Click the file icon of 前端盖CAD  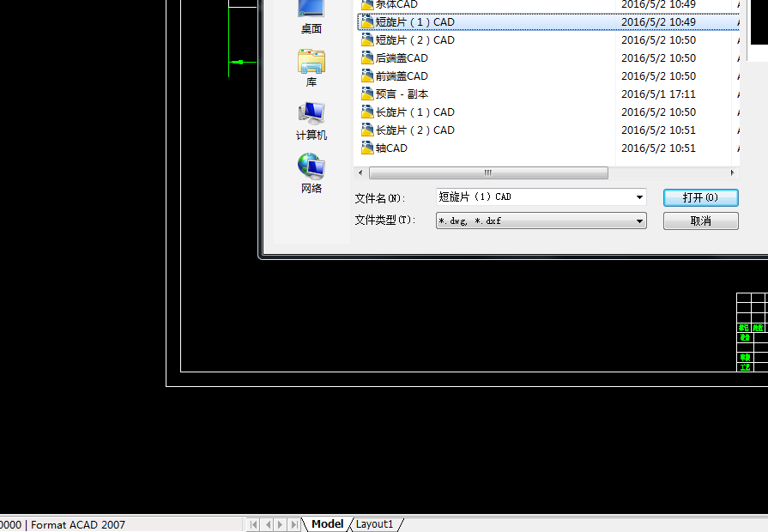pyautogui.click(x=367, y=76)
